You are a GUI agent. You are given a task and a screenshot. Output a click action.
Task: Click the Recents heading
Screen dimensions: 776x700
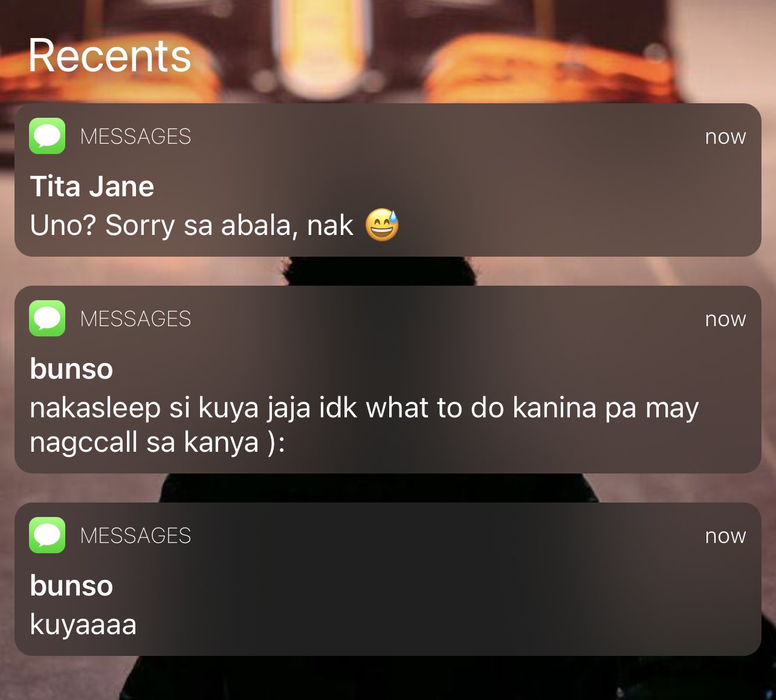tap(109, 56)
